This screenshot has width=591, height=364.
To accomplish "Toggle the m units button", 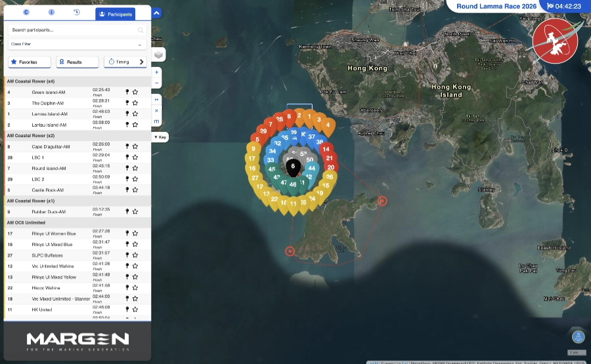I will point(157,121).
